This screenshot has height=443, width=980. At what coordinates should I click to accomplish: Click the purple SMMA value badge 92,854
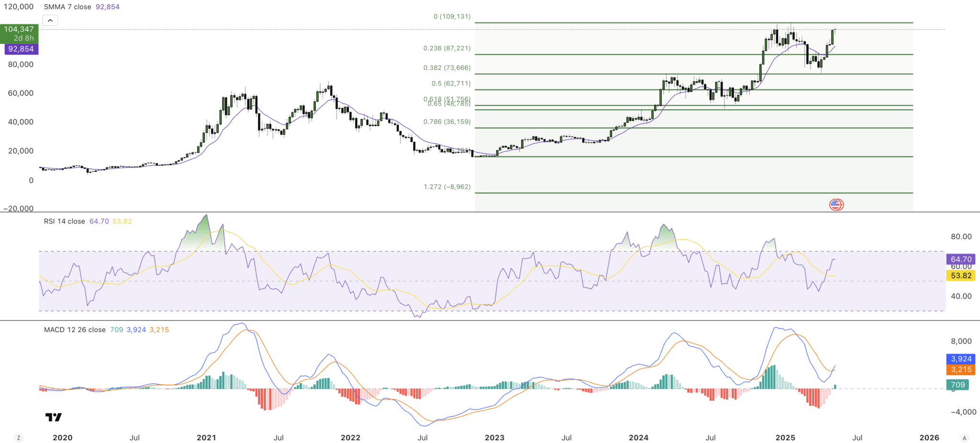(20, 49)
